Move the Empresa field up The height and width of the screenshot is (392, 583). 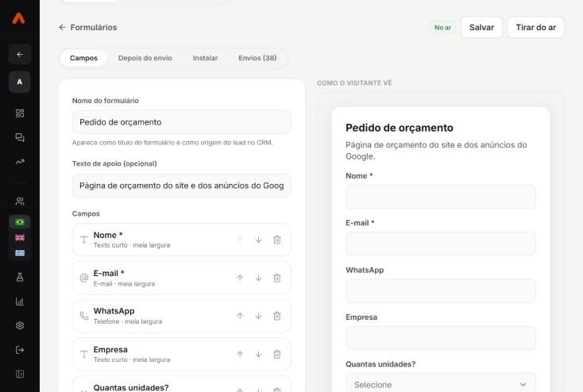(x=240, y=354)
